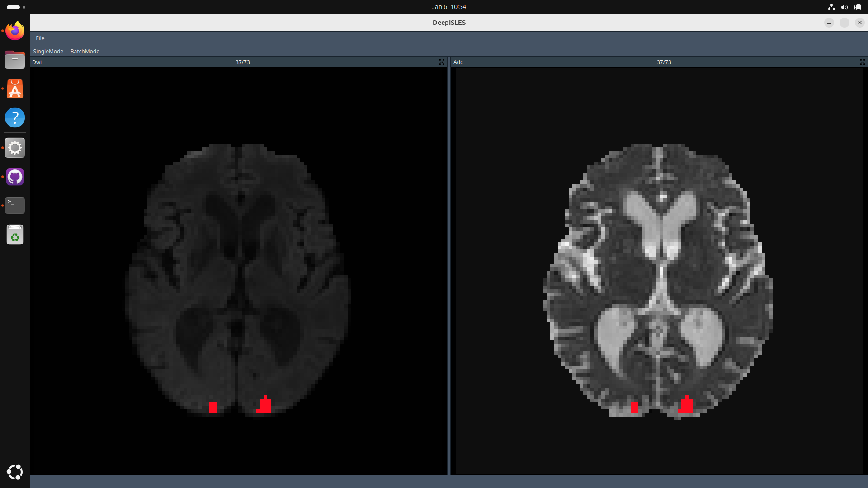Open the File menu
The height and width of the screenshot is (488, 868).
click(40, 38)
